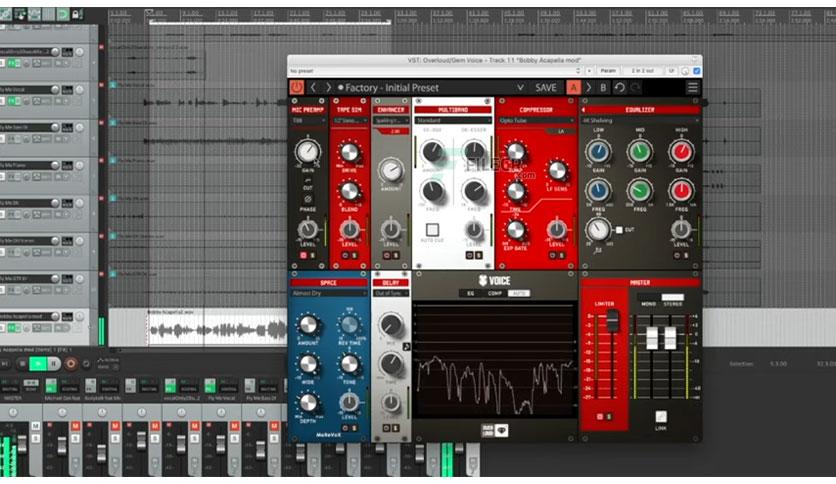Toggle the Master fader Link button
This screenshot has height=484, width=836.
(x=661, y=417)
